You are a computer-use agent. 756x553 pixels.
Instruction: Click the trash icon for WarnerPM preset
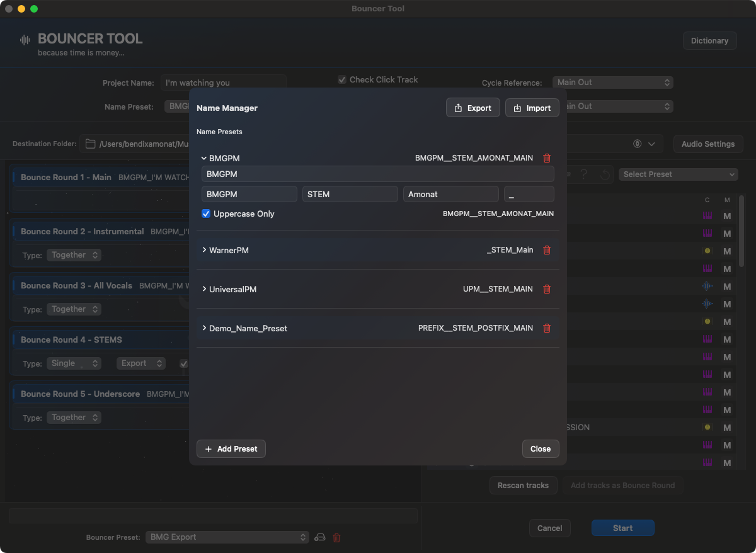point(547,250)
